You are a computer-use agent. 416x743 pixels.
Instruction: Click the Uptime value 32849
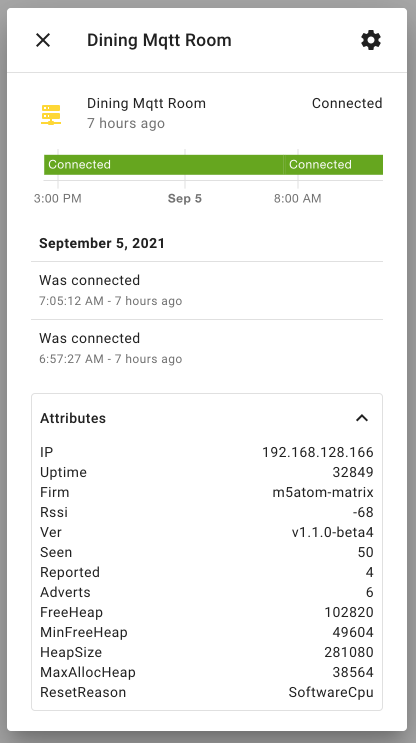pos(353,472)
